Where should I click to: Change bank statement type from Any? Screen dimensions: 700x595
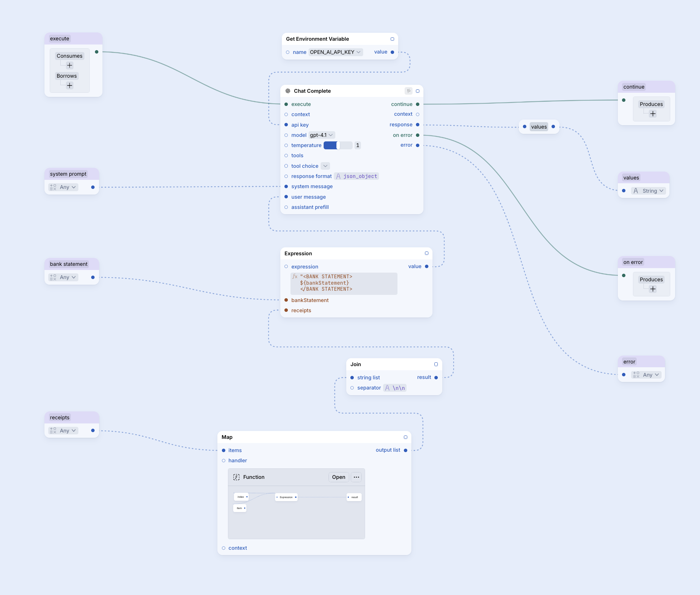click(63, 277)
